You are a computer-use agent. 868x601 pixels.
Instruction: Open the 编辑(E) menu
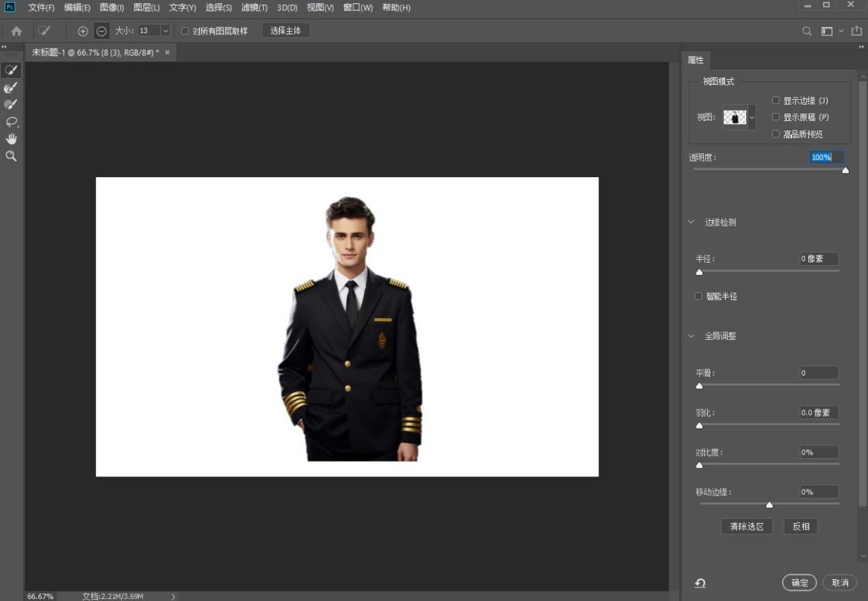[77, 8]
